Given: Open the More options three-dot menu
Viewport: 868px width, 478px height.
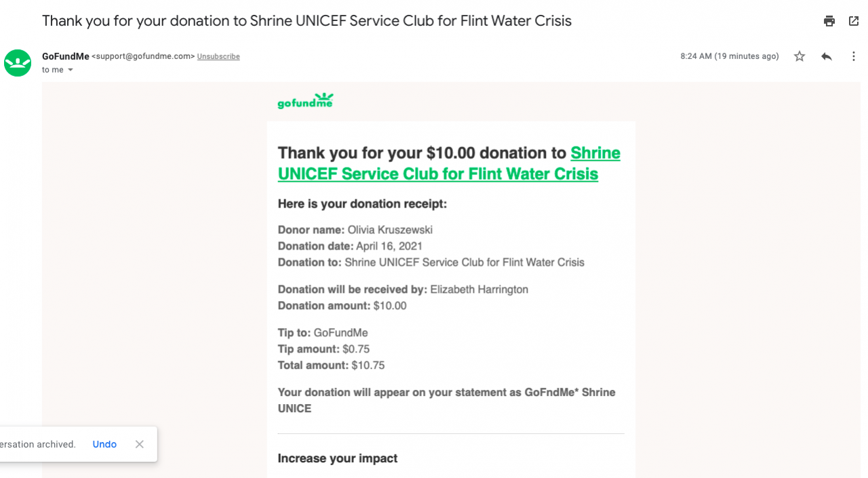Looking at the screenshot, I should click(x=854, y=56).
